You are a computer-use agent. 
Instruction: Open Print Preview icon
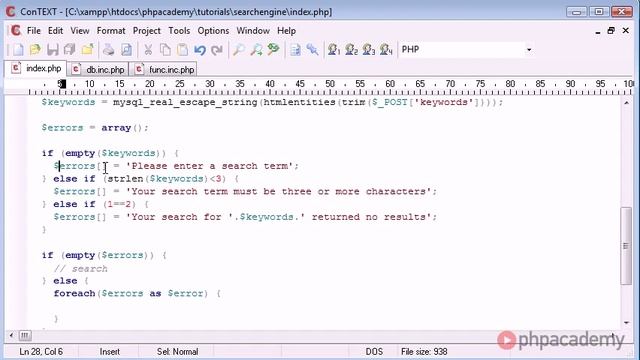[x=127, y=50]
